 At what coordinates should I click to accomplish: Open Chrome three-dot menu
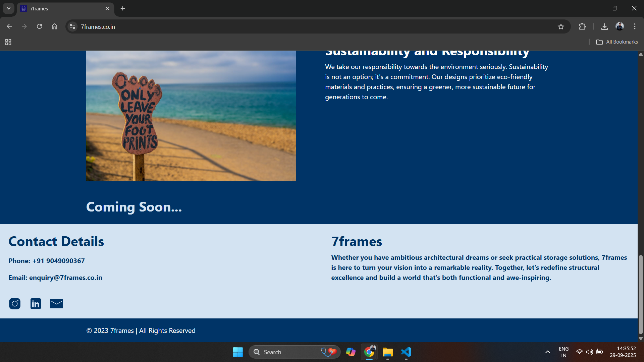point(635,26)
